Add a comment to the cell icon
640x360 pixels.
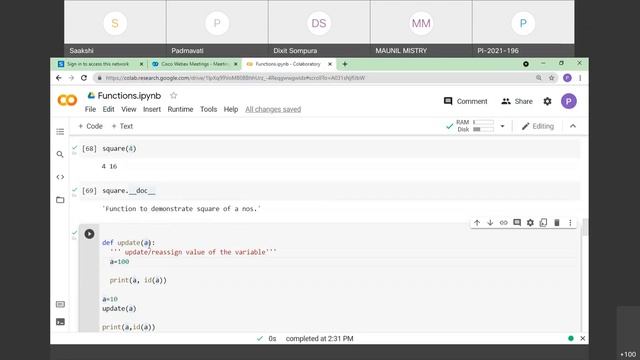point(517,222)
